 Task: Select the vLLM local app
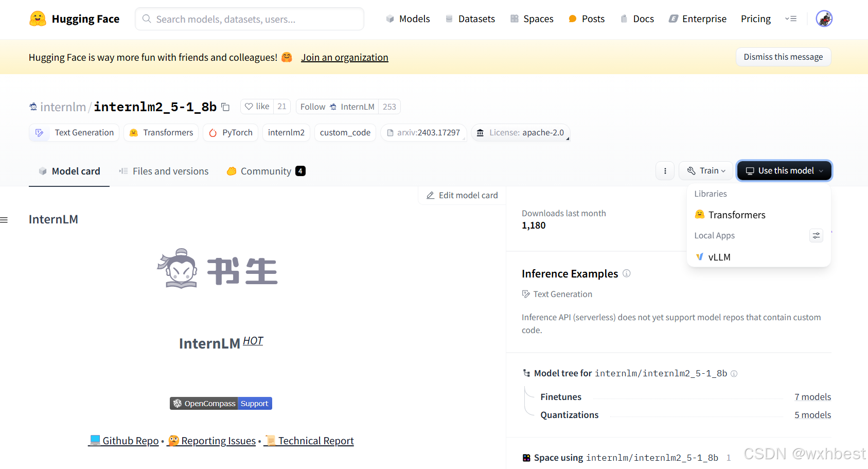pyautogui.click(x=758, y=257)
